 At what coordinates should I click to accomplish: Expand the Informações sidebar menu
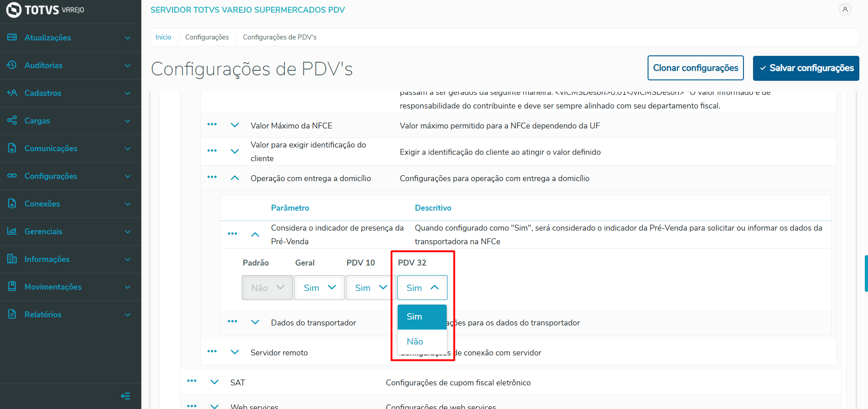pyautogui.click(x=128, y=259)
